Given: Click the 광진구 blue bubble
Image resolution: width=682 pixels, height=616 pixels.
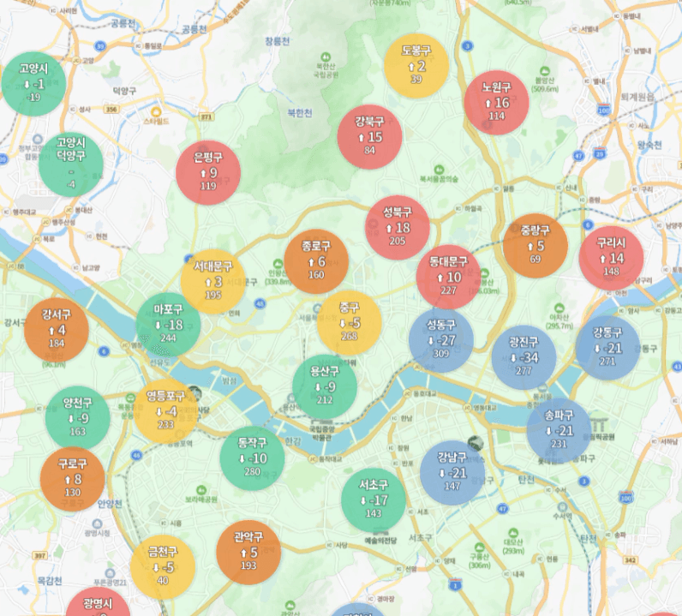Looking at the screenshot, I should click(523, 357).
